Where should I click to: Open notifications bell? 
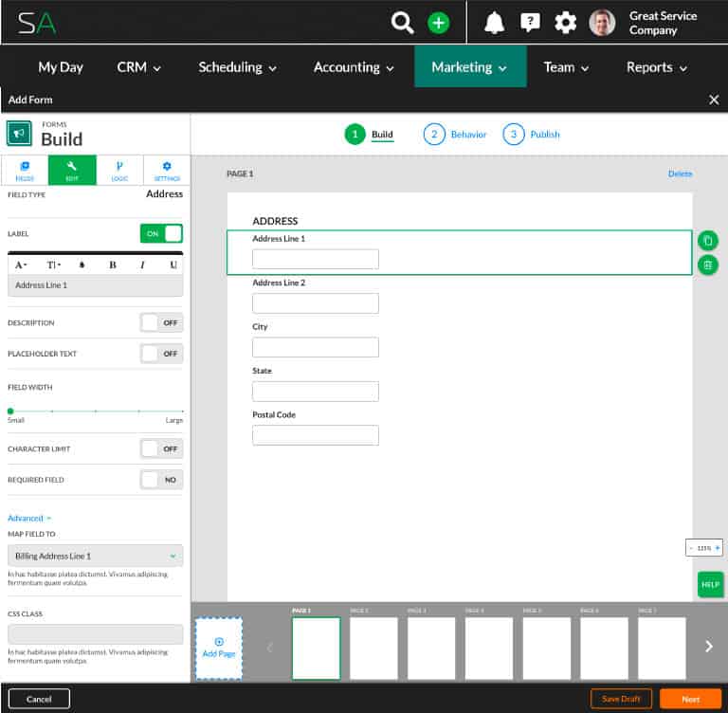pos(494,23)
